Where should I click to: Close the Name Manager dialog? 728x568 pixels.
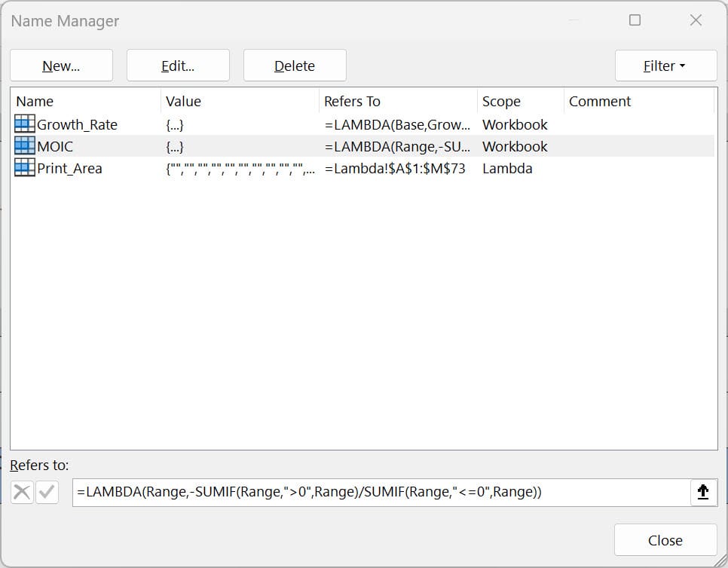[665, 539]
